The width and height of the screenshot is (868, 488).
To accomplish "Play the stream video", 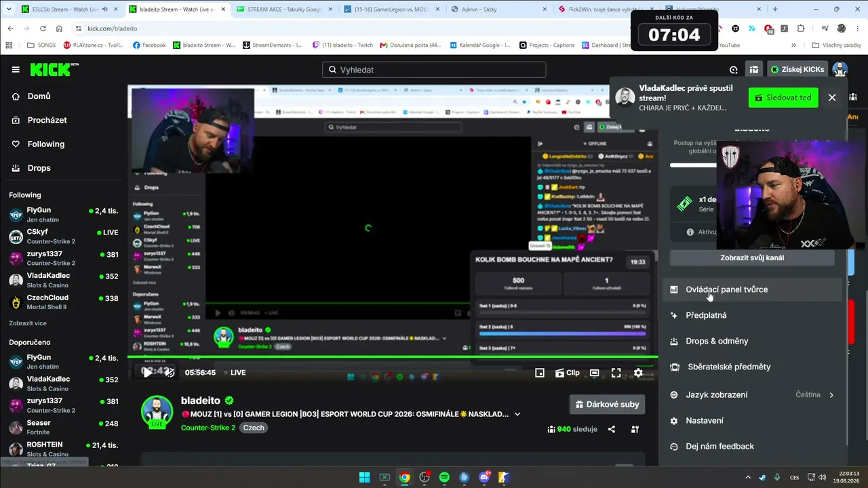I will (147, 372).
